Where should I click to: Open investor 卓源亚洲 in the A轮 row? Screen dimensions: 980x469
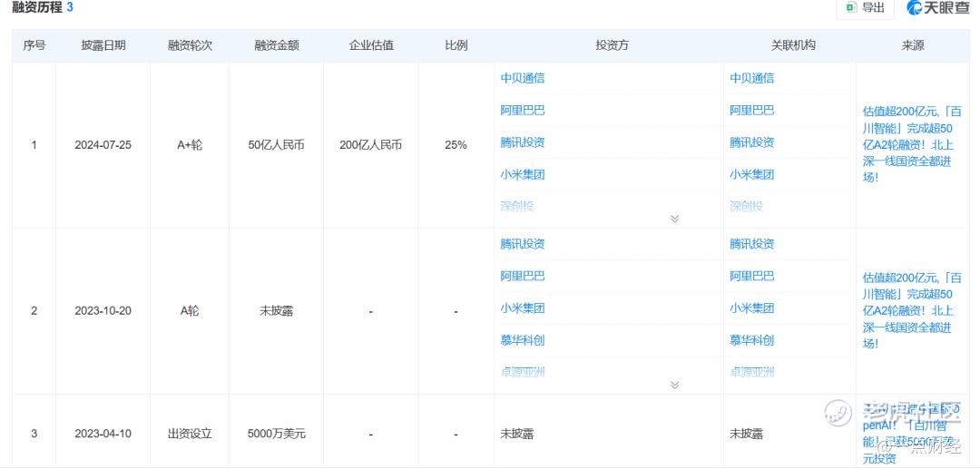pos(523,372)
